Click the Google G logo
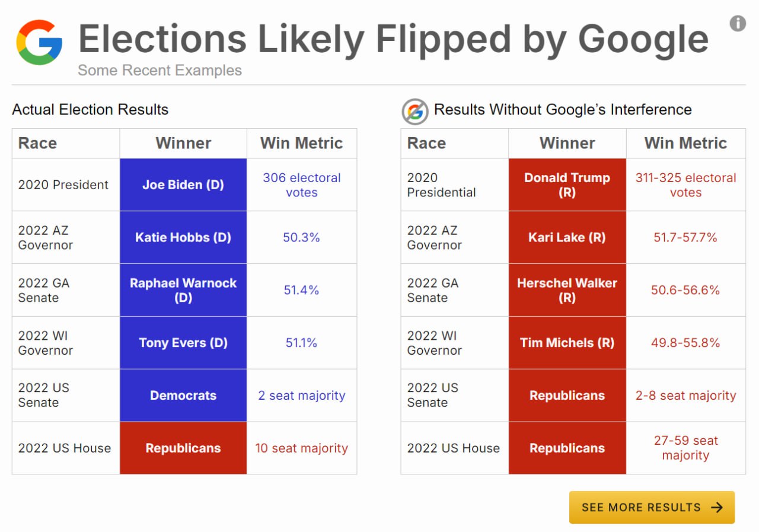The image size is (759, 532). pyautogui.click(x=39, y=42)
